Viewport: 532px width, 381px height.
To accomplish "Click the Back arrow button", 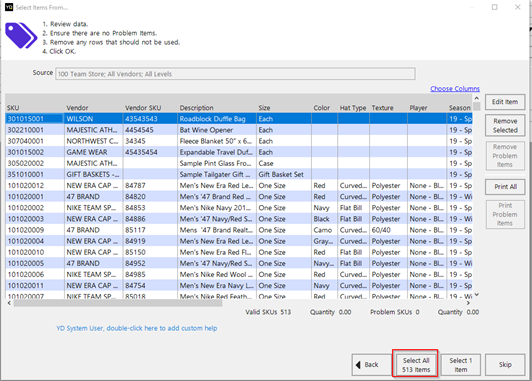I will (x=372, y=365).
